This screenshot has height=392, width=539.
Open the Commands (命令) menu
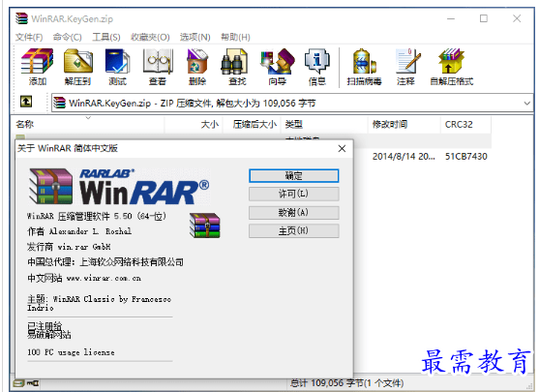(67, 37)
